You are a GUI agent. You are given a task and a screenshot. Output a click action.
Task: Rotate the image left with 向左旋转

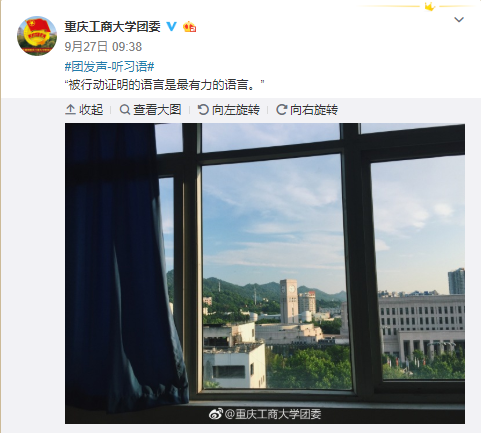pyautogui.click(x=229, y=109)
